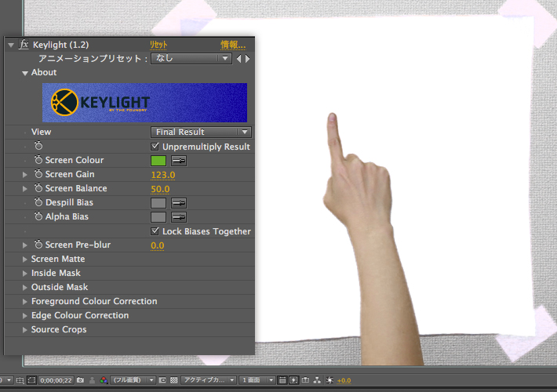Open the animation preset dropdown

(191, 59)
